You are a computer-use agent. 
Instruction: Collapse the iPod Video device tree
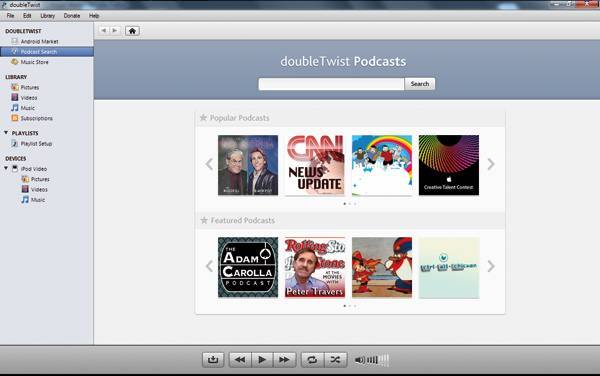coord(6,168)
